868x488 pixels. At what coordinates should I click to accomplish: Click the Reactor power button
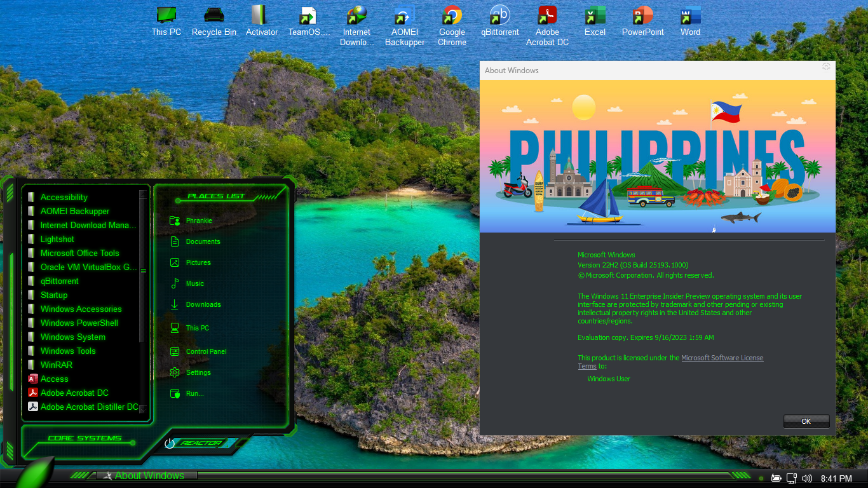(x=201, y=443)
